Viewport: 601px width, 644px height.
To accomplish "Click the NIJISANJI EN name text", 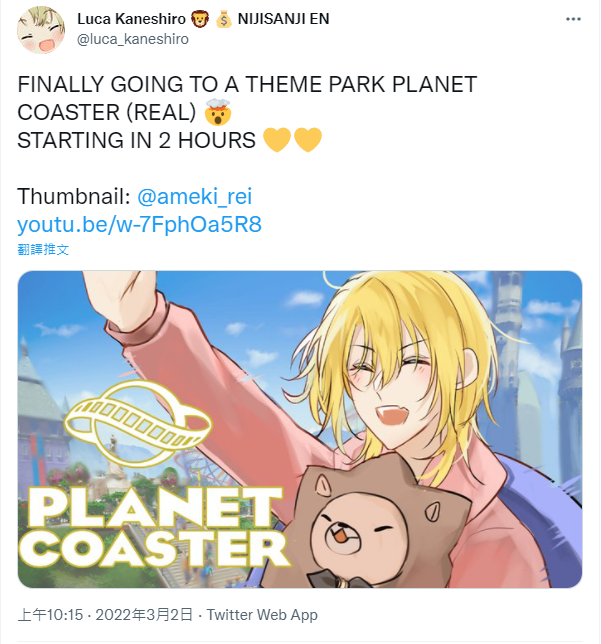I will (283, 19).
